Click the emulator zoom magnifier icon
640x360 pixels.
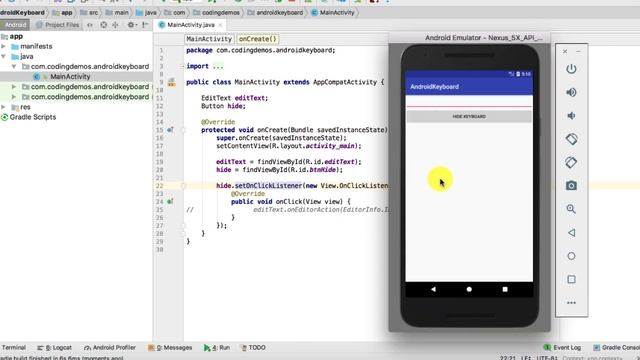point(571,209)
